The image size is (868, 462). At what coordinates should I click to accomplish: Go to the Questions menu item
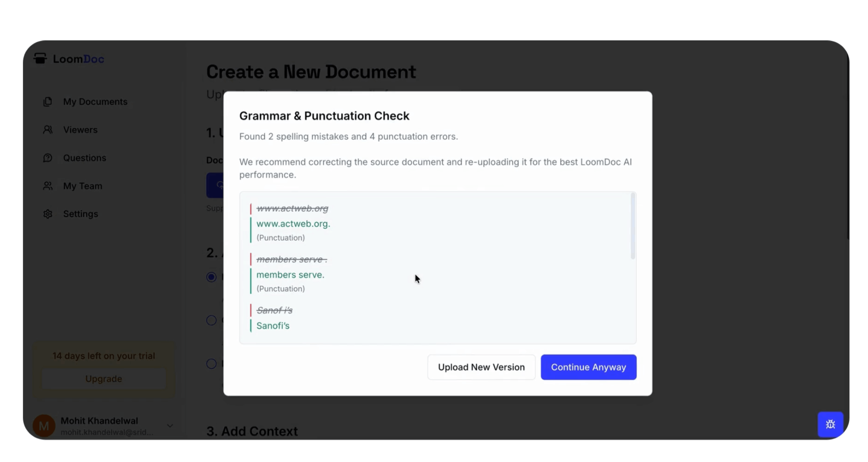click(x=85, y=158)
